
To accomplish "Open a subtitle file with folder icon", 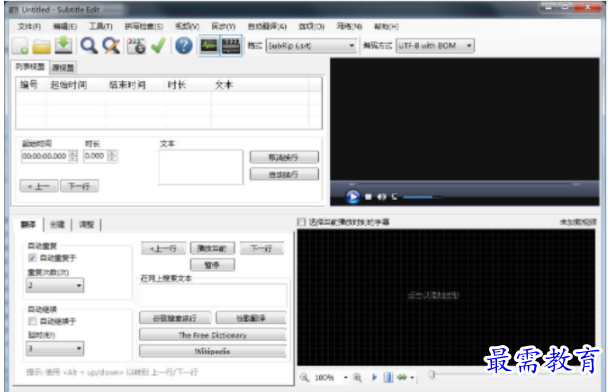I will [x=41, y=46].
